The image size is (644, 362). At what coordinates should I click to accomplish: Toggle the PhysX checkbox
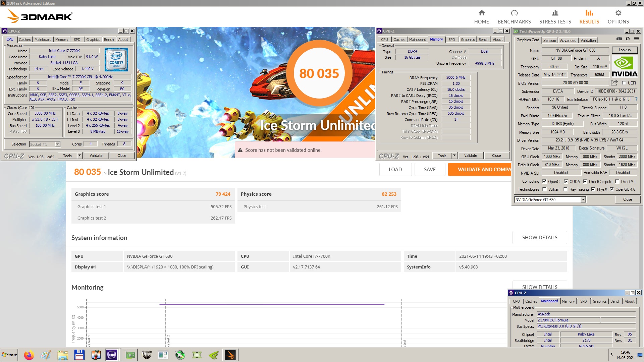click(593, 189)
